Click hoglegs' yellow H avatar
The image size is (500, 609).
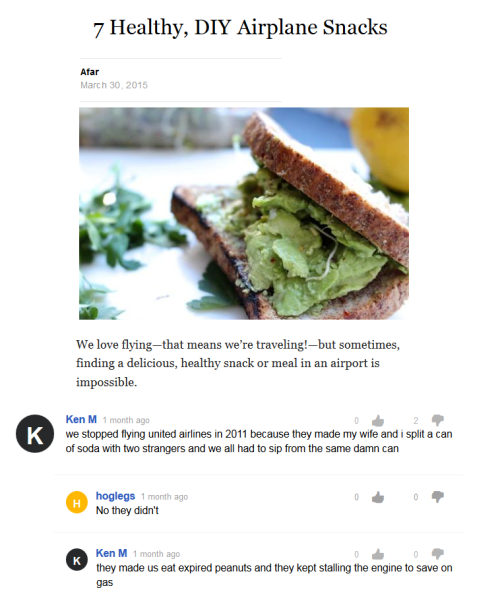click(77, 503)
